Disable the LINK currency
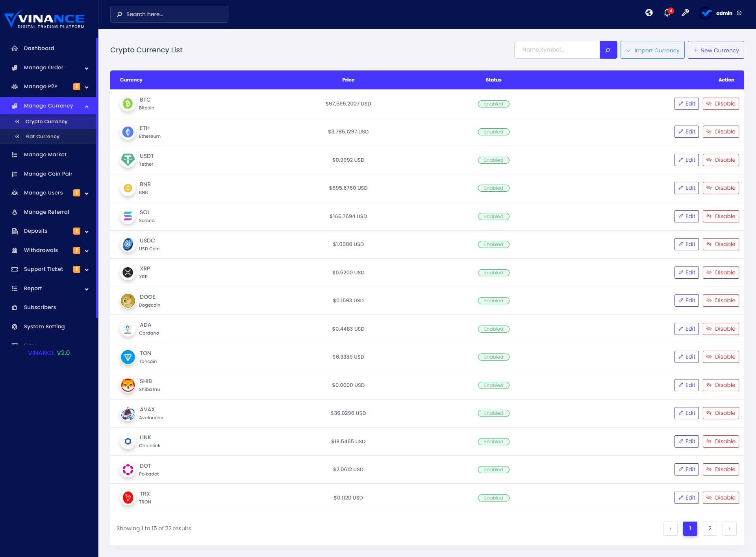 (x=721, y=441)
